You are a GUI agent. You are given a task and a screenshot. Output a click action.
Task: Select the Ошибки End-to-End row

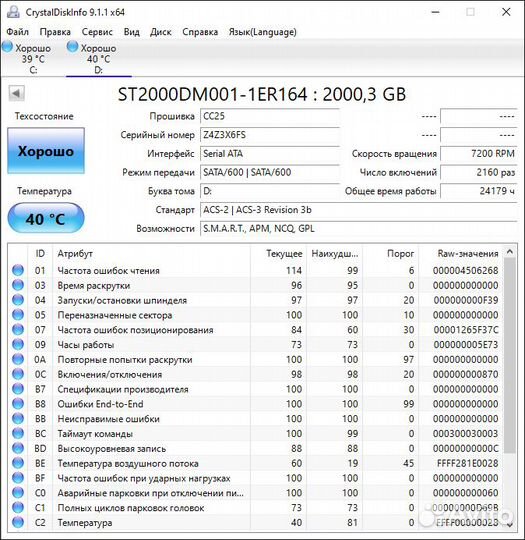[x=255, y=404]
